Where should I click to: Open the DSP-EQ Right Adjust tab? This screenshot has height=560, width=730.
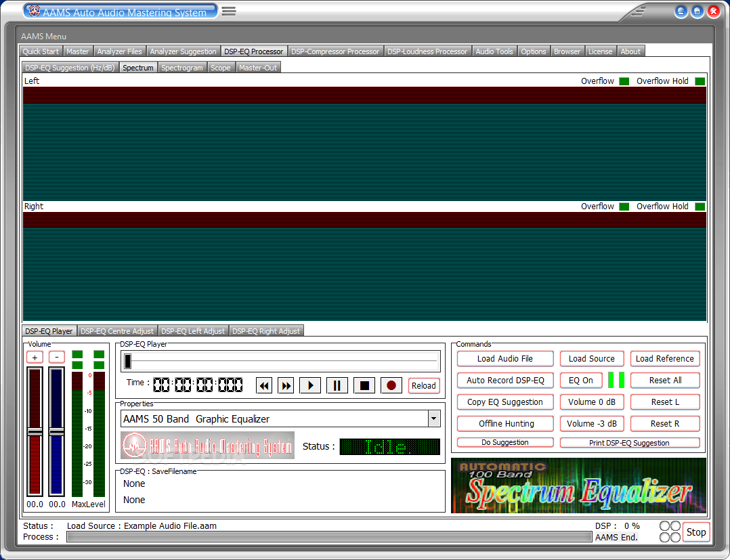tap(266, 331)
